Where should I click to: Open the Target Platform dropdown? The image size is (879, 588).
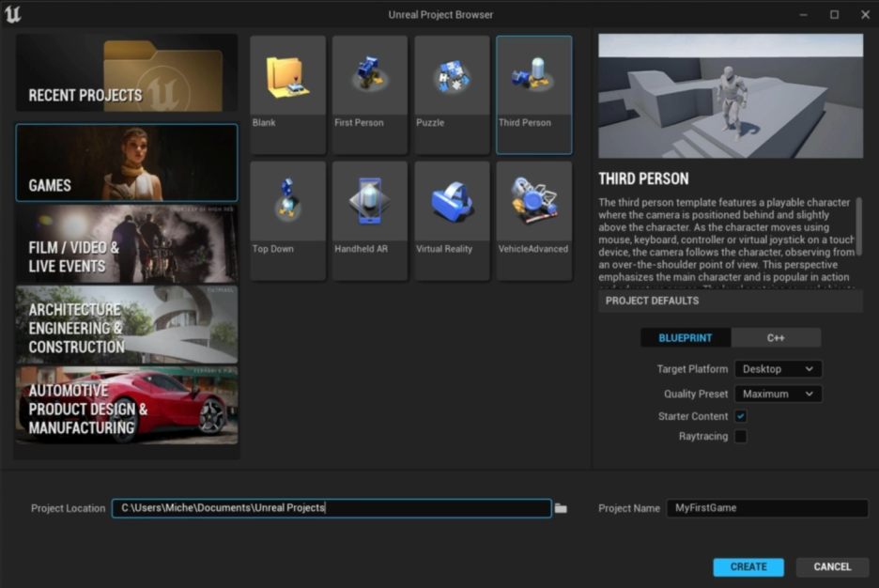coord(779,369)
